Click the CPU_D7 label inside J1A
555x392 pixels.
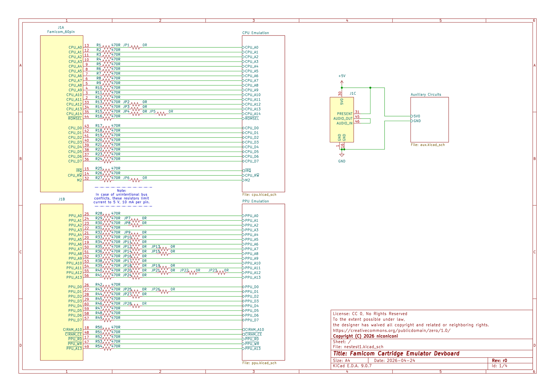(75, 161)
